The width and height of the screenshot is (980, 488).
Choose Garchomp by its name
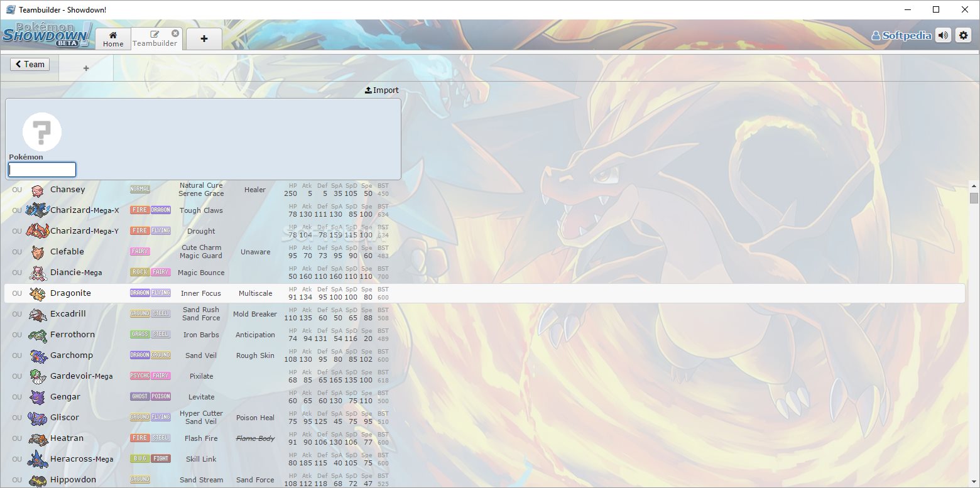71,355
